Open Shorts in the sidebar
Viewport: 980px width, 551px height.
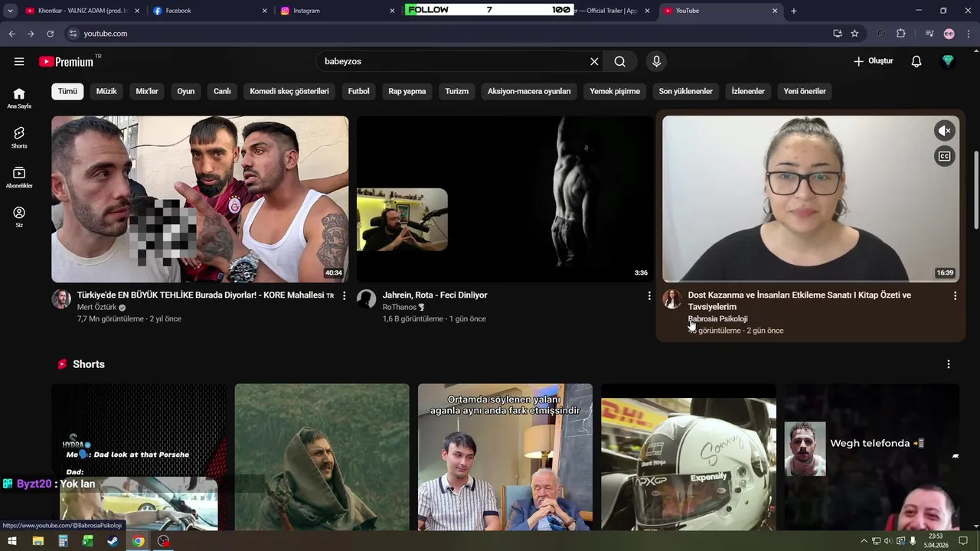pyautogui.click(x=19, y=138)
